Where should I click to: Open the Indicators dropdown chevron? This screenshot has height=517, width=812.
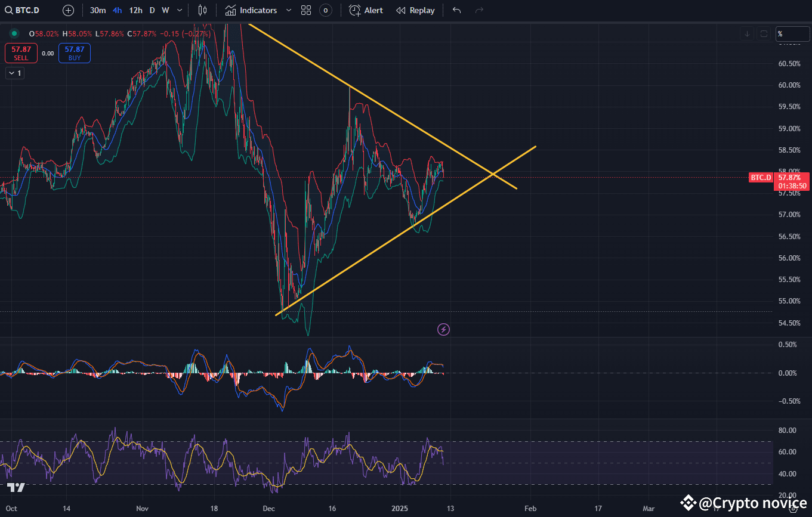click(289, 10)
